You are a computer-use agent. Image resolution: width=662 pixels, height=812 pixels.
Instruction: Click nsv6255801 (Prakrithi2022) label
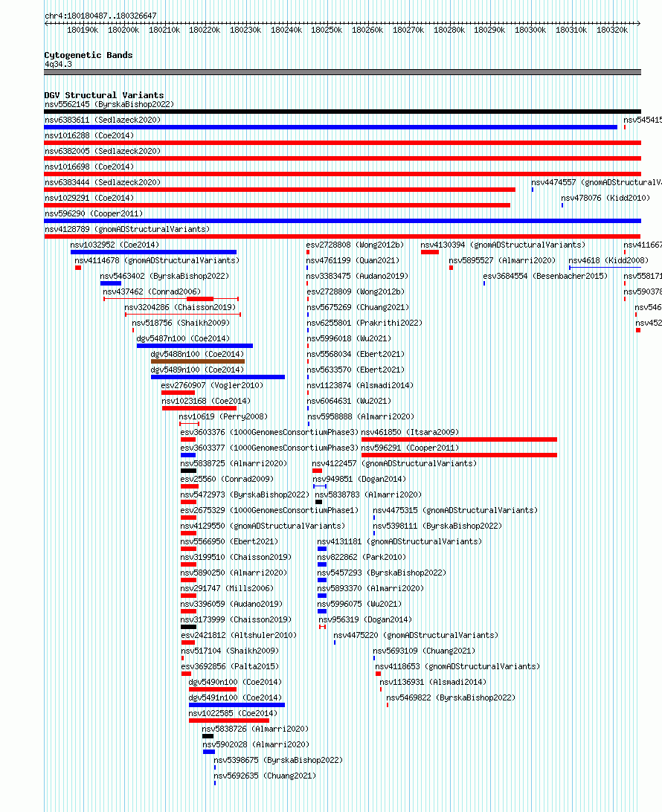pos(364,322)
